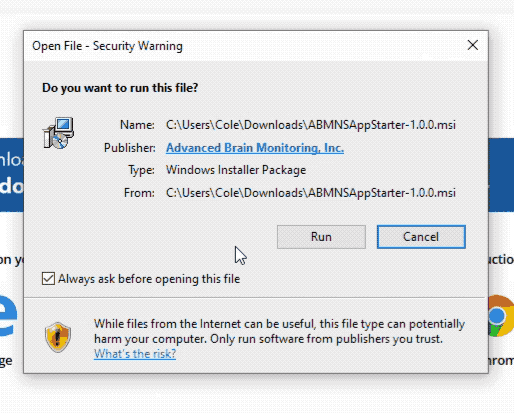
Task: Click the From file path text
Action: 311,193
